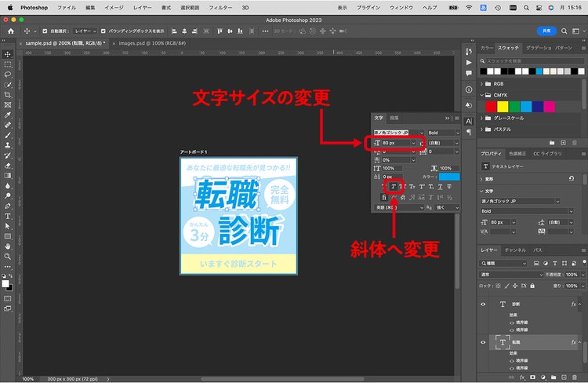588x383 pixels.
Task: Delete layer using trash icon in Layers panel
Action: [575, 377]
